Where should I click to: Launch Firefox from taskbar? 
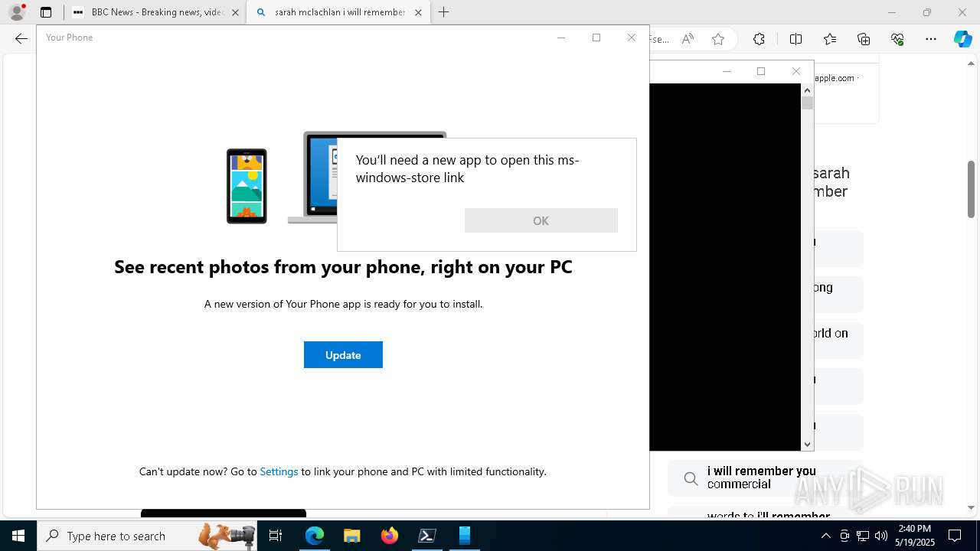click(x=390, y=536)
